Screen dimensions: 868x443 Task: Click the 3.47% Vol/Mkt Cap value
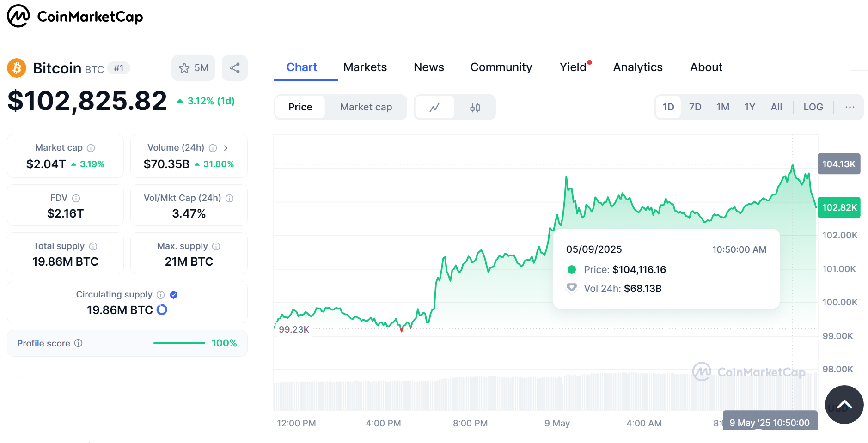coord(189,213)
